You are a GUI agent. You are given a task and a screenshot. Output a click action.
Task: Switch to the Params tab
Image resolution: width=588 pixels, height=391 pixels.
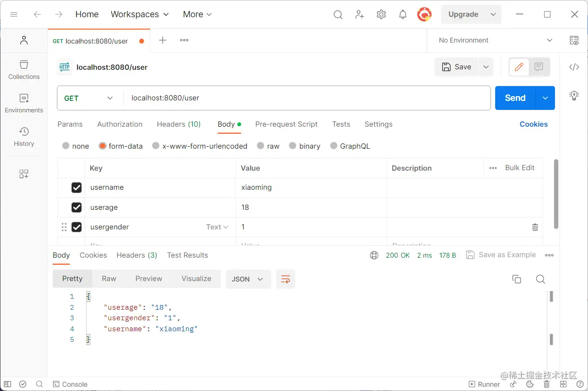[70, 124]
